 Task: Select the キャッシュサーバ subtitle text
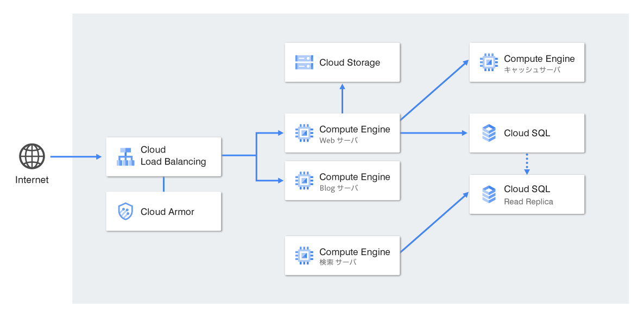532,70
